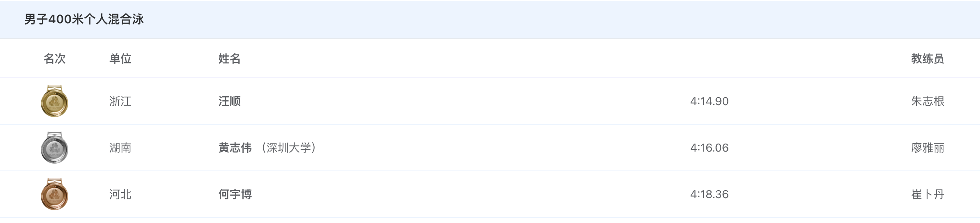Click the silver medal icon
980x223 pixels.
pyautogui.click(x=55, y=148)
